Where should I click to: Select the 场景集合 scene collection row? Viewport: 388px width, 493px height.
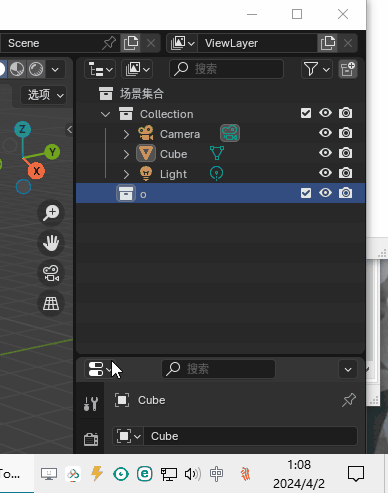click(x=220, y=94)
